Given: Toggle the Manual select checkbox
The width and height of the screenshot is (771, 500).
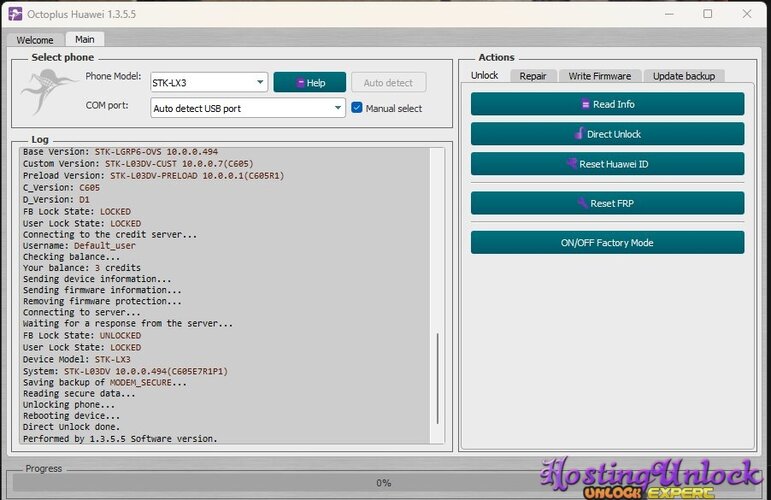Looking at the screenshot, I should [357, 108].
